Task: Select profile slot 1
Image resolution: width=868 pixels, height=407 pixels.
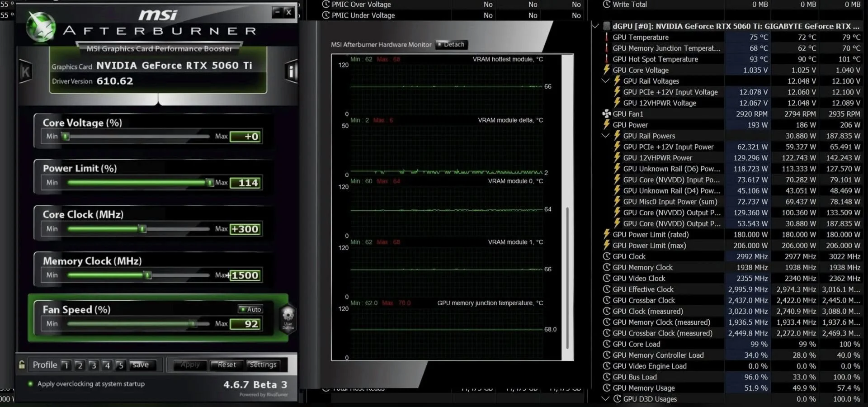Action: pyautogui.click(x=66, y=365)
